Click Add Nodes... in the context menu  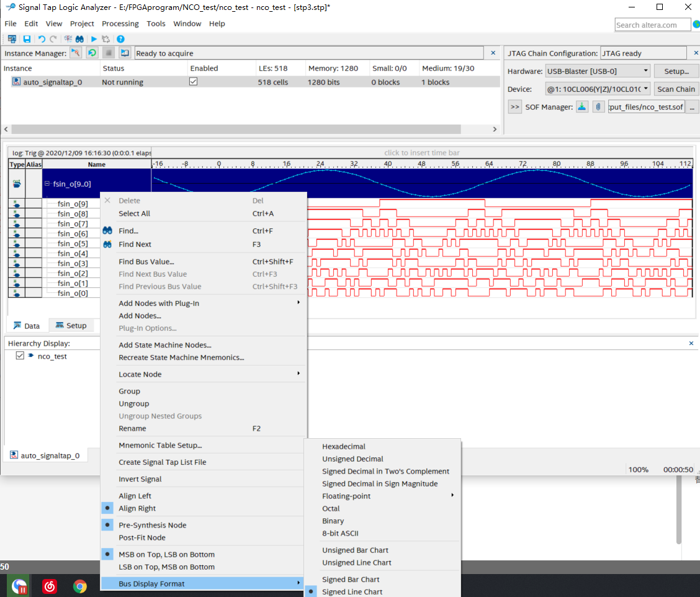coord(140,316)
